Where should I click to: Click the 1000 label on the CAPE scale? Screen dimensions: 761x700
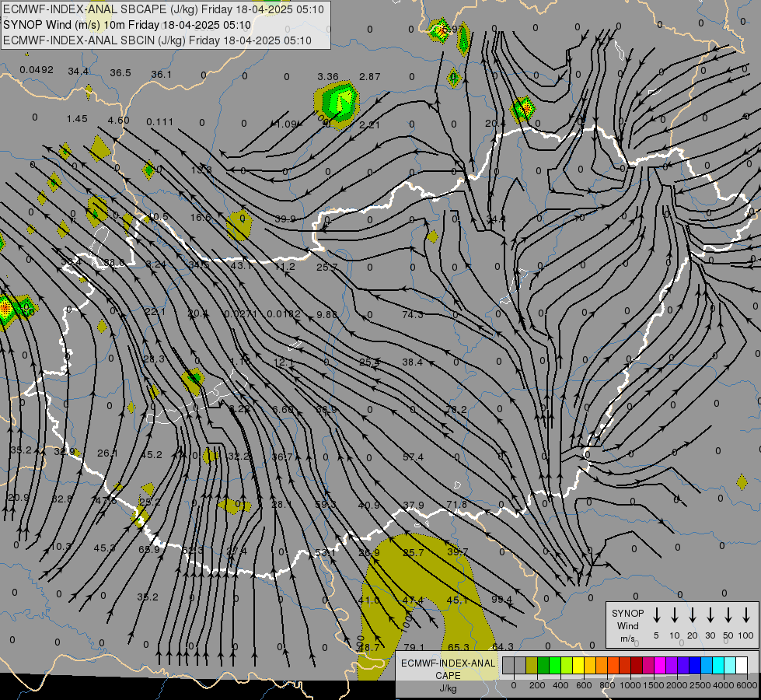(x=630, y=685)
